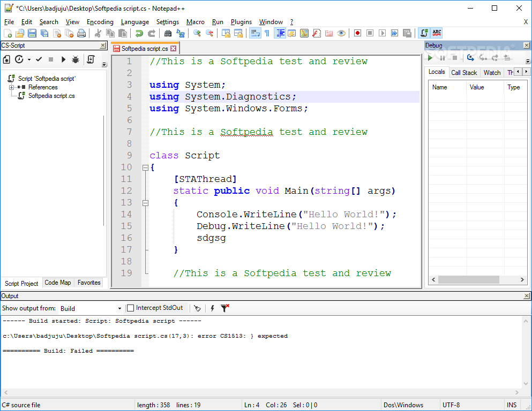This screenshot has height=411, width=532.
Task: Switch to the Code Map tab
Action: pyautogui.click(x=58, y=283)
